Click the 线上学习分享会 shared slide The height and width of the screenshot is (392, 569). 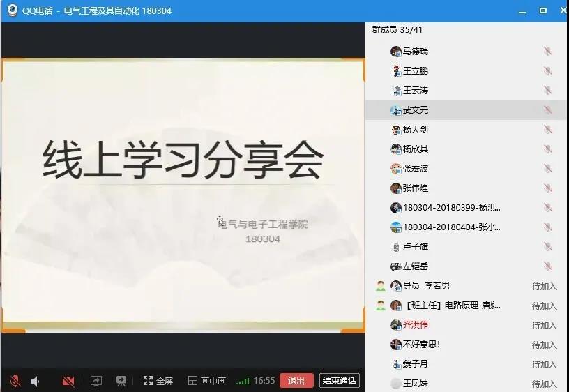coord(183,195)
